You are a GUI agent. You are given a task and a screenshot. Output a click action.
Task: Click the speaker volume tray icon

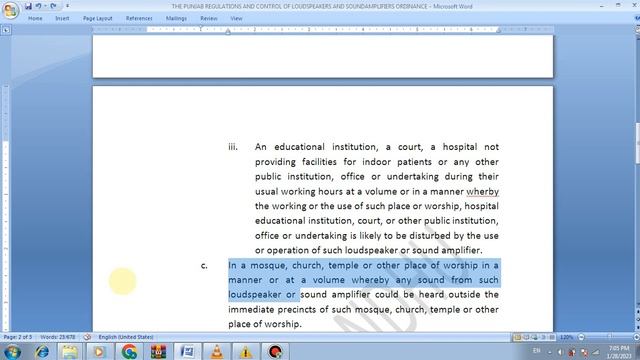click(x=560, y=352)
